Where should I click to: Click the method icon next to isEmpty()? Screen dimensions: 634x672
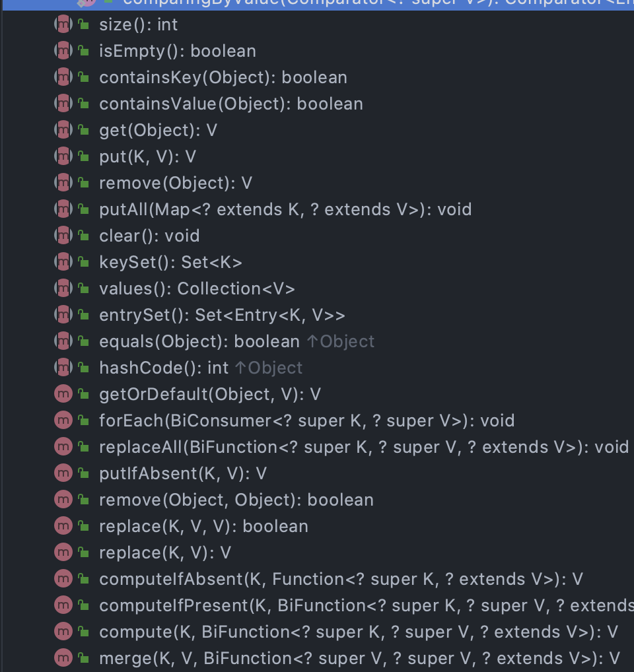[x=63, y=51]
